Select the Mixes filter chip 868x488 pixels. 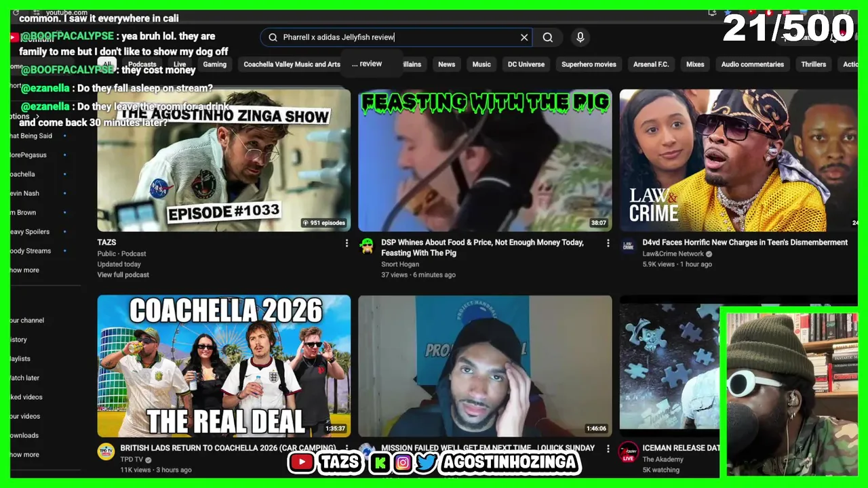[x=695, y=64]
